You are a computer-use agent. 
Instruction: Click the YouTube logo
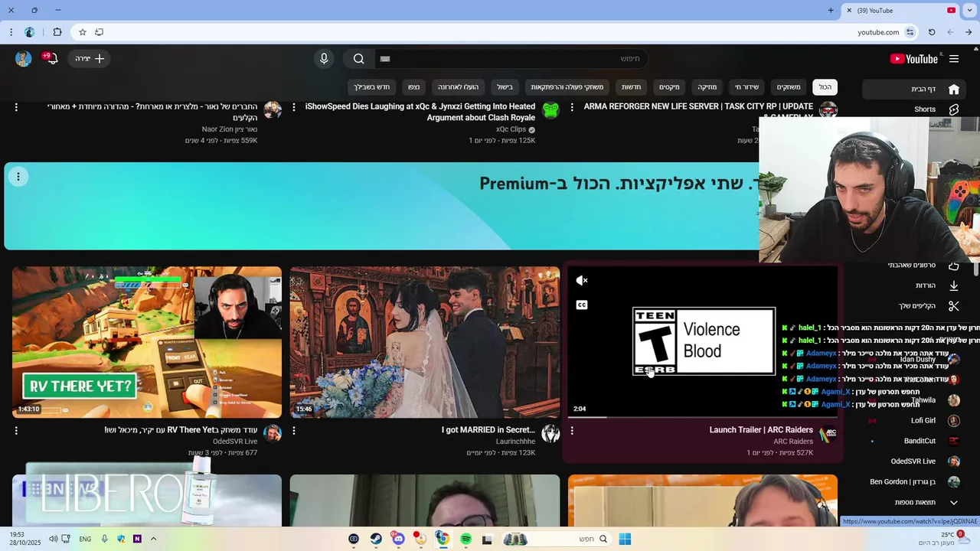tap(914, 59)
